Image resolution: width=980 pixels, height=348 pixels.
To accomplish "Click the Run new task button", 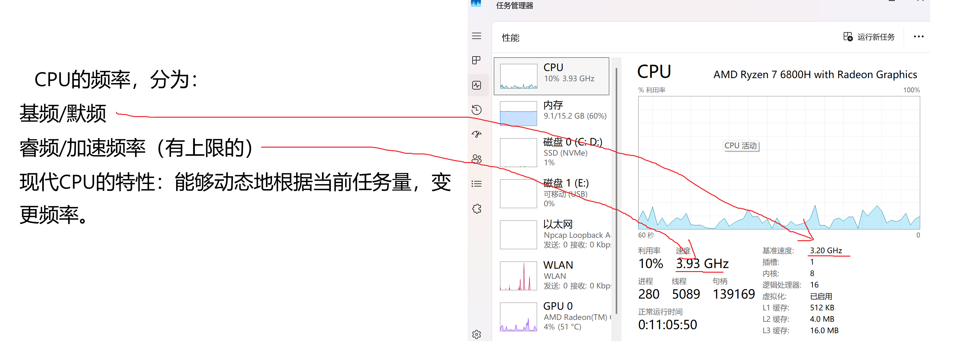I will tap(869, 37).
